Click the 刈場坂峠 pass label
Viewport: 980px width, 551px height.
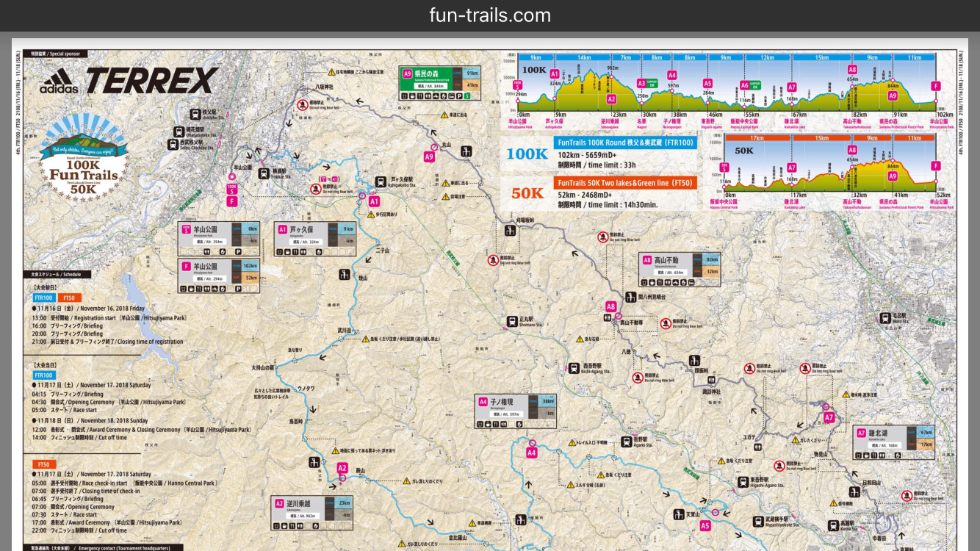pyautogui.click(x=525, y=219)
